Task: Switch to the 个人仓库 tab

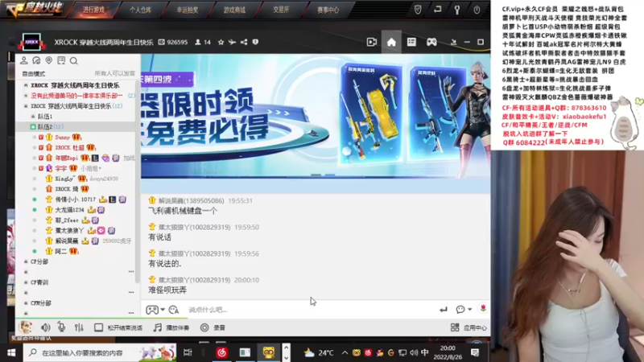Action: click(140, 10)
